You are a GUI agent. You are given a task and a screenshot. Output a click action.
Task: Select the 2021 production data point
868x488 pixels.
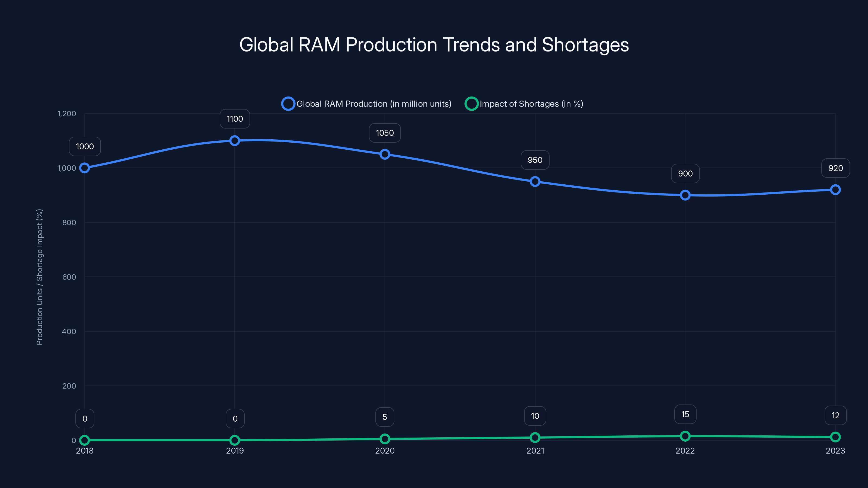pos(535,182)
